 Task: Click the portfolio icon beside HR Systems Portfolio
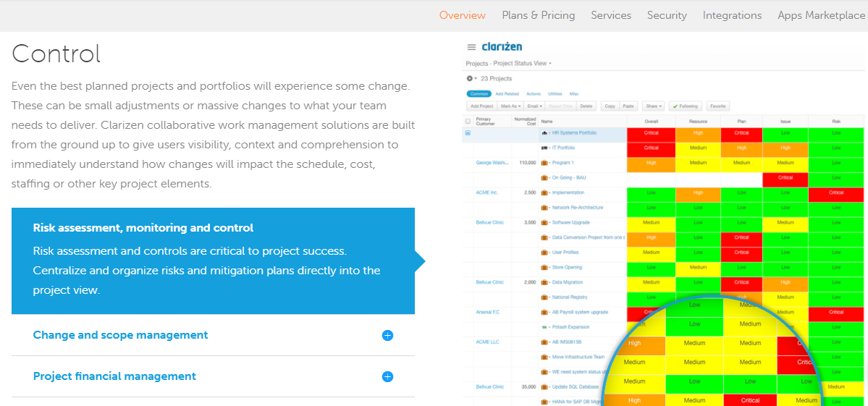point(544,133)
